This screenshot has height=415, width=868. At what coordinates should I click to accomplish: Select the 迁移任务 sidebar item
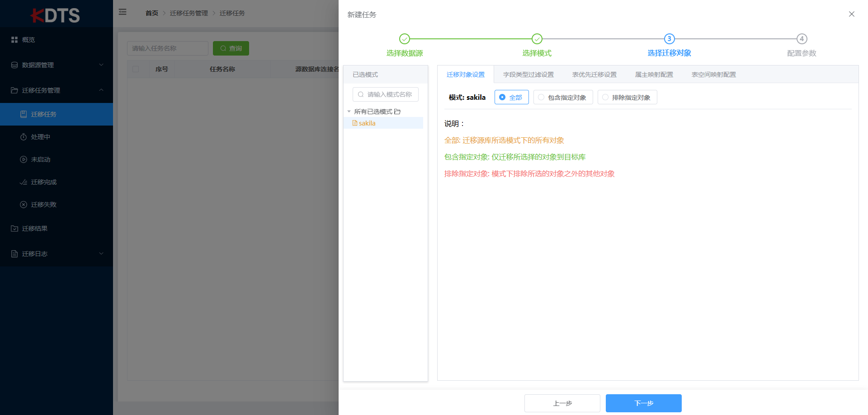point(57,114)
